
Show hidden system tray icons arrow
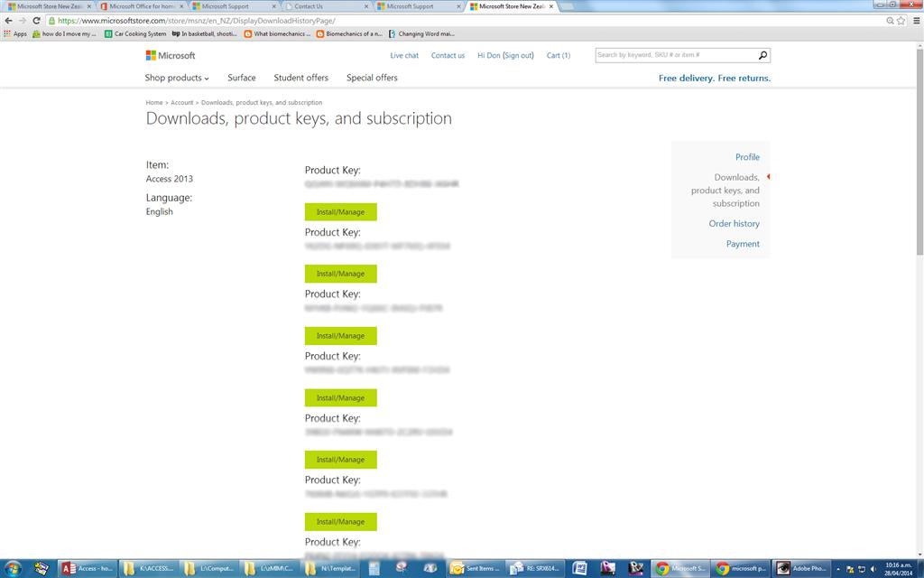(838, 569)
